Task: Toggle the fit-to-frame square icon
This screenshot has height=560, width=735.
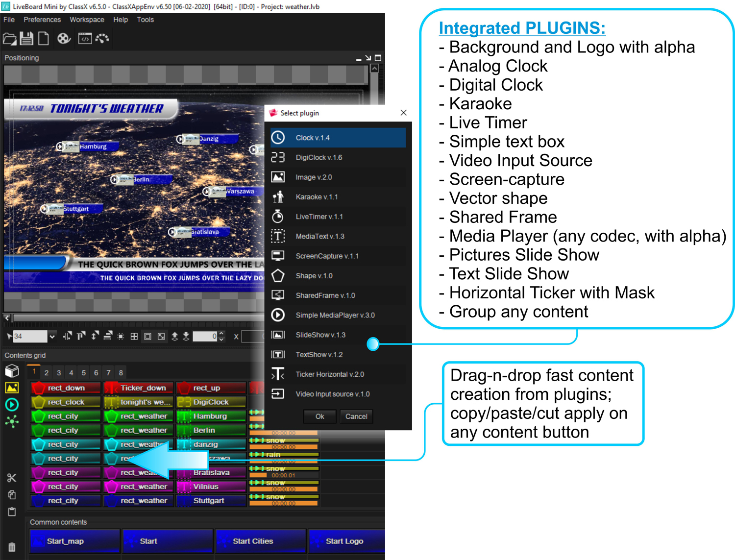Action: tap(147, 337)
